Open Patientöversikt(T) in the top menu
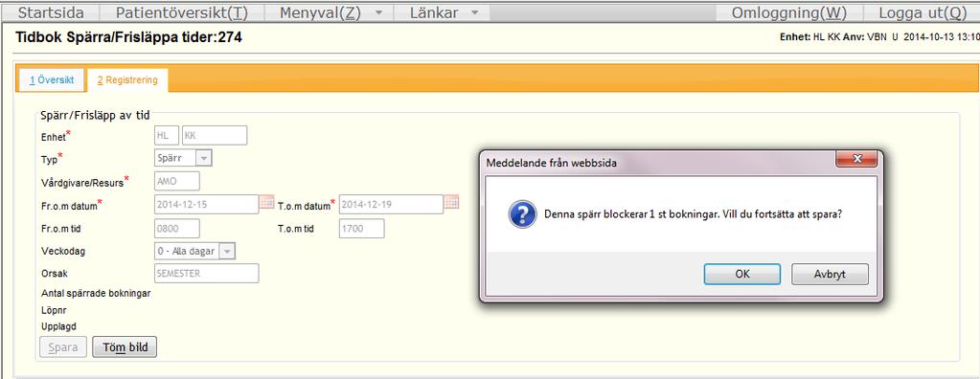980x379 pixels. [x=182, y=12]
